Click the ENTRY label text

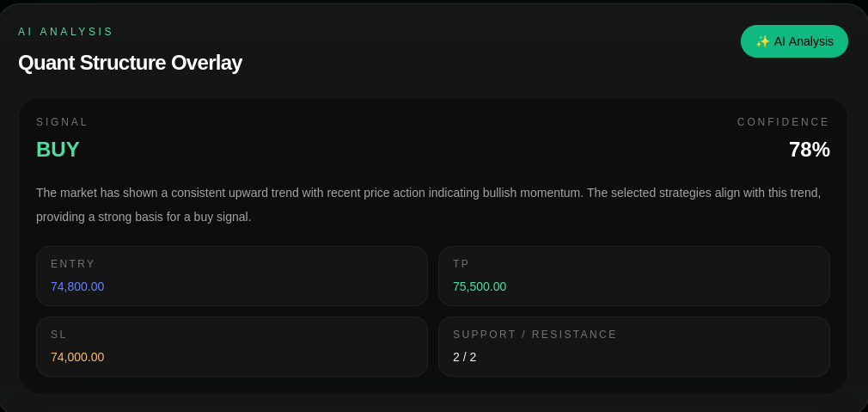click(x=73, y=264)
